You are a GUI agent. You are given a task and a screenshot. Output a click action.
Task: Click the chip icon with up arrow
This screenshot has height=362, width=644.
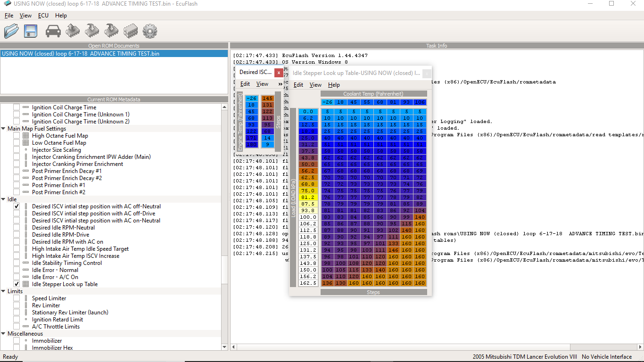click(73, 31)
